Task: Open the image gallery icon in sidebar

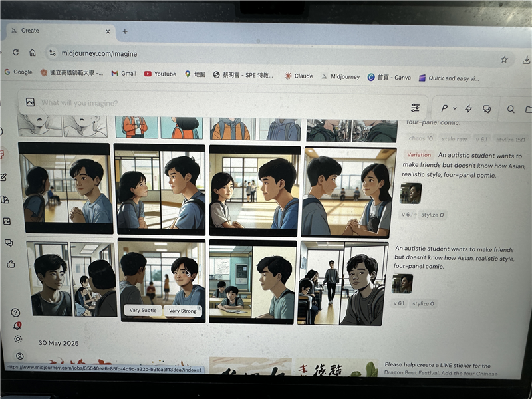Action: pos(7,221)
